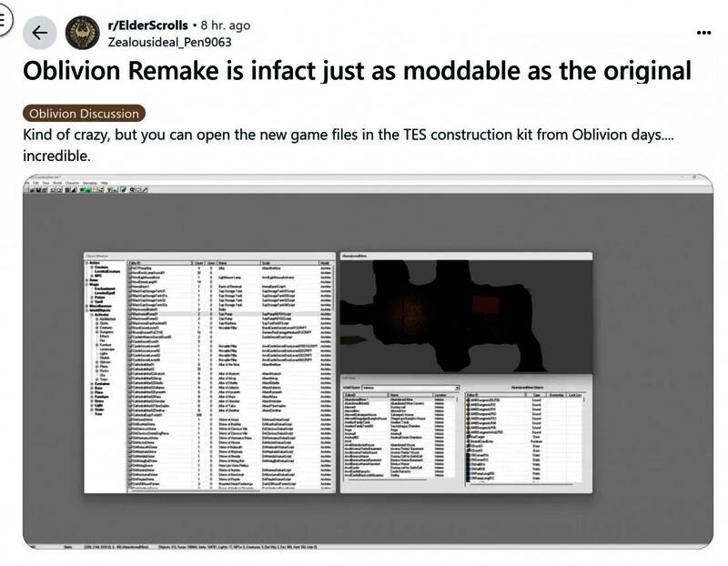
Task: Click the r/ElderScrolls community avatar
Action: click(x=84, y=34)
